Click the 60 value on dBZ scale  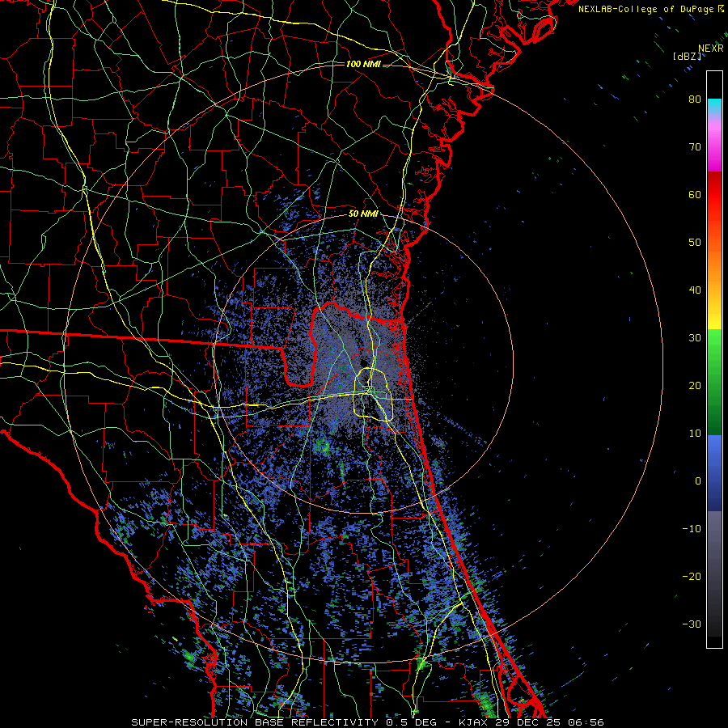[x=695, y=194]
